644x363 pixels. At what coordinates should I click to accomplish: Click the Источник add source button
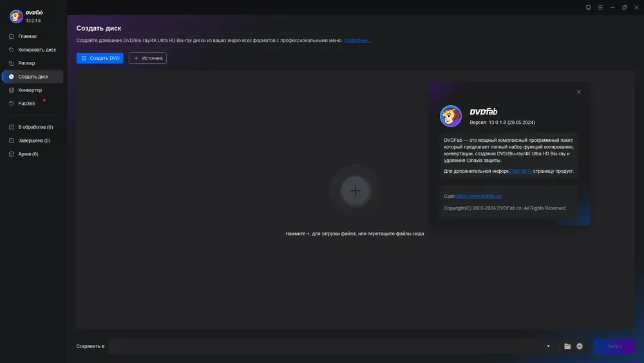point(147,58)
